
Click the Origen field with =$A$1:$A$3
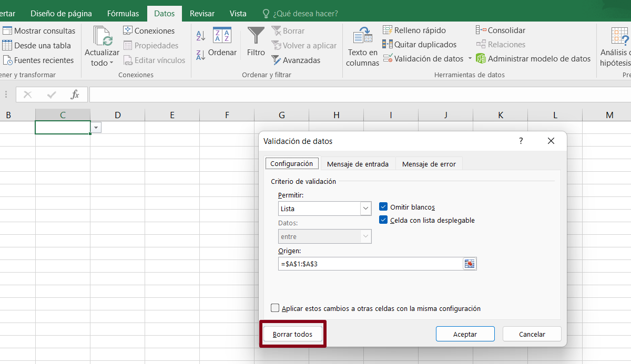(370, 264)
